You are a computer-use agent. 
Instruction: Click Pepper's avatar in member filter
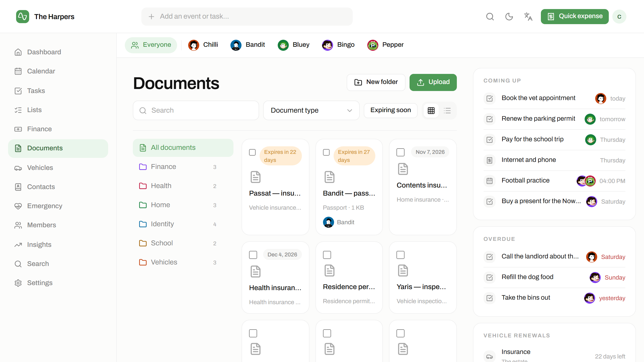click(373, 45)
